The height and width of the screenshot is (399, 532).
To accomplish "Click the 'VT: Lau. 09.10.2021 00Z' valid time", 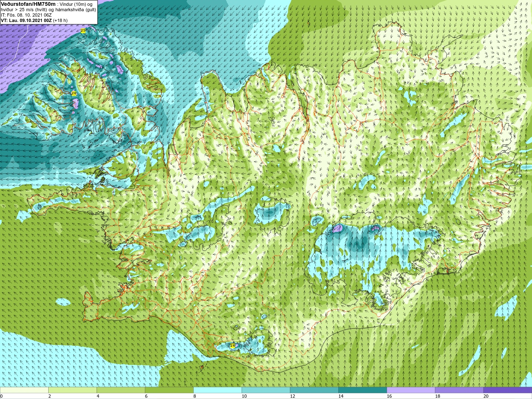I will click(26, 20).
